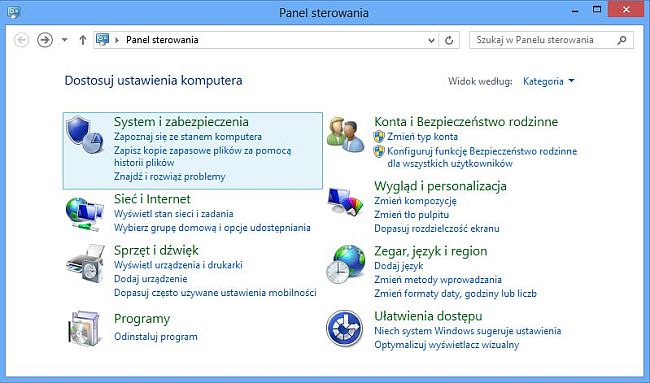Open the Sieć i Internet globe icon
650x383 pixels.
tap(84, 214)
